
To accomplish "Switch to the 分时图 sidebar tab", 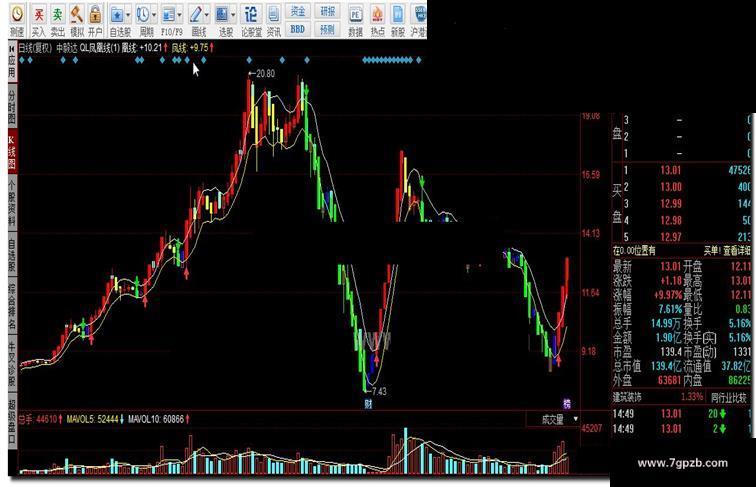I will [x=13, y=107].
